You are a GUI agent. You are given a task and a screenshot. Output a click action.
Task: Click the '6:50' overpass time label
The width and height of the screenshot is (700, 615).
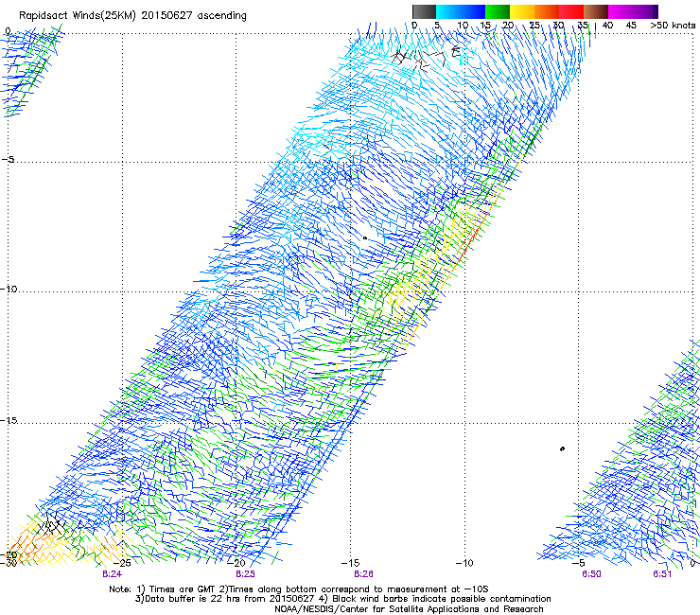[591, 574]
